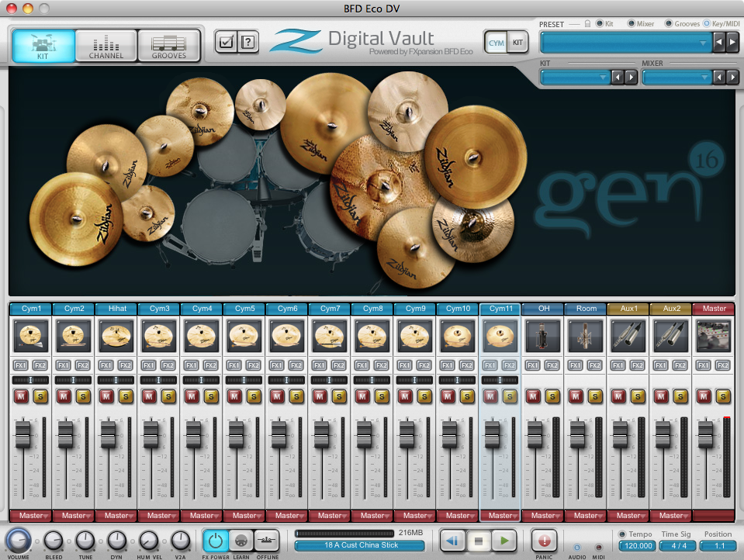Select the Cym11 channel header
The image size is (744, 560).
[500, 309]
